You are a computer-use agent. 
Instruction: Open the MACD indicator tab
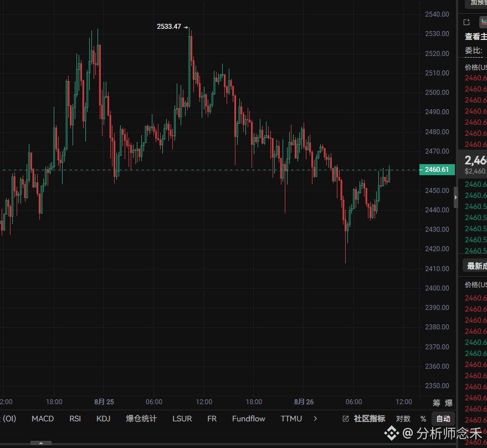click(x=43, y=419)
